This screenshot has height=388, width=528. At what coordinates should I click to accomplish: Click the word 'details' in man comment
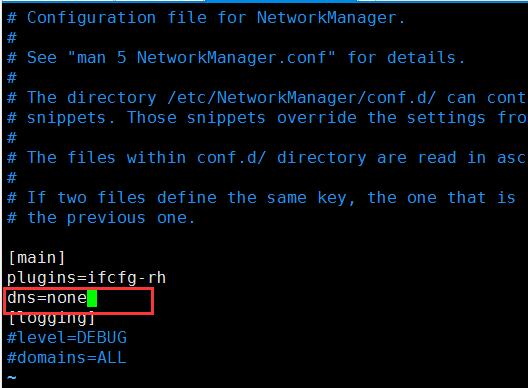[421, 58]
